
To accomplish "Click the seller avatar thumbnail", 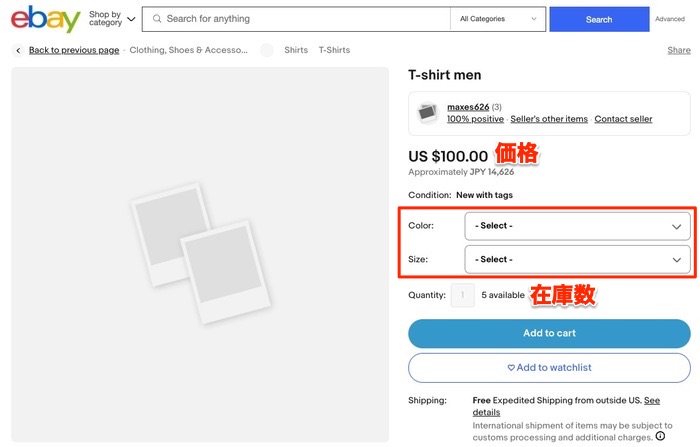I will [428, 113].
